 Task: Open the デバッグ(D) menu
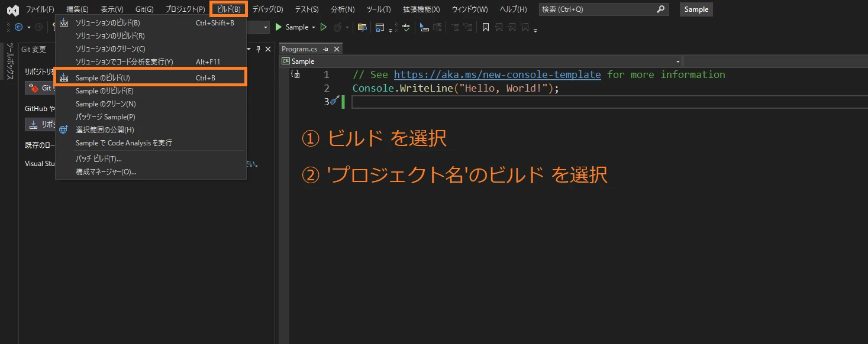[x=267, y=9]
